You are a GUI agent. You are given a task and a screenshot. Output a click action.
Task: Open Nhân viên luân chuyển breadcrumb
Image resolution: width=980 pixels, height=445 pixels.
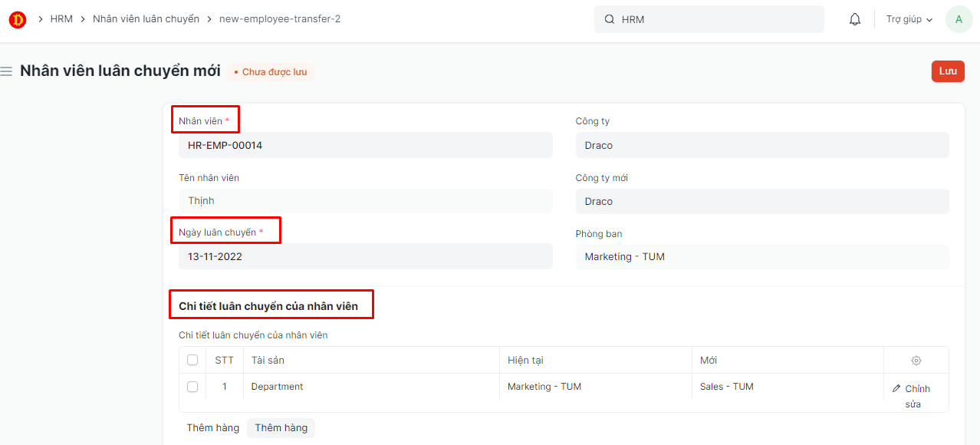point(146,18)
